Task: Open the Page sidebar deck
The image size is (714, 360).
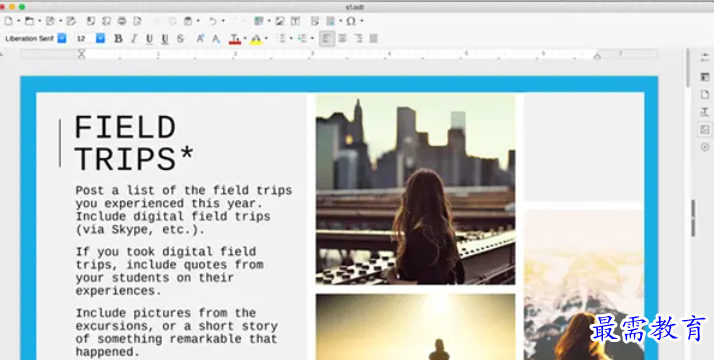Action: pos(705,95)
